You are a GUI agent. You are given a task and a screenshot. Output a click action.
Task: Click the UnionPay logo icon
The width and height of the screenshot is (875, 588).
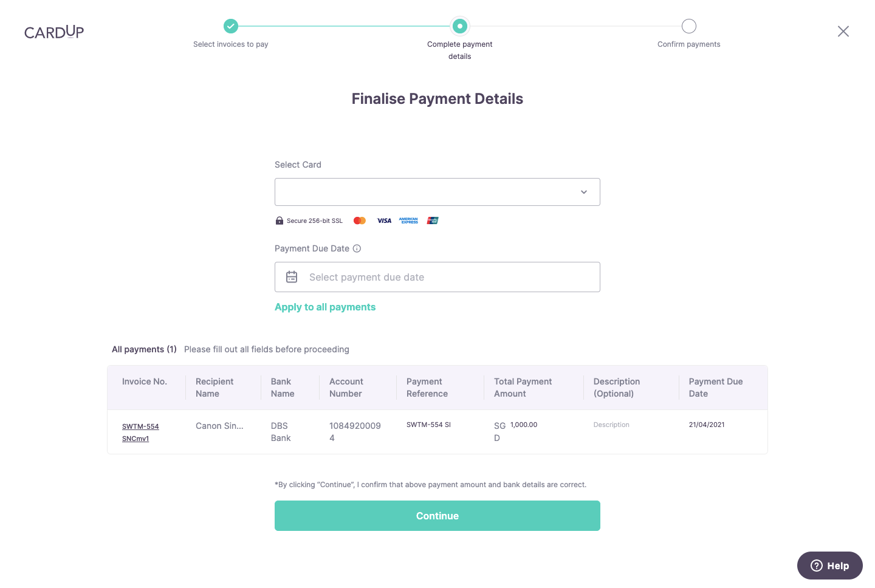coord(433,220)
